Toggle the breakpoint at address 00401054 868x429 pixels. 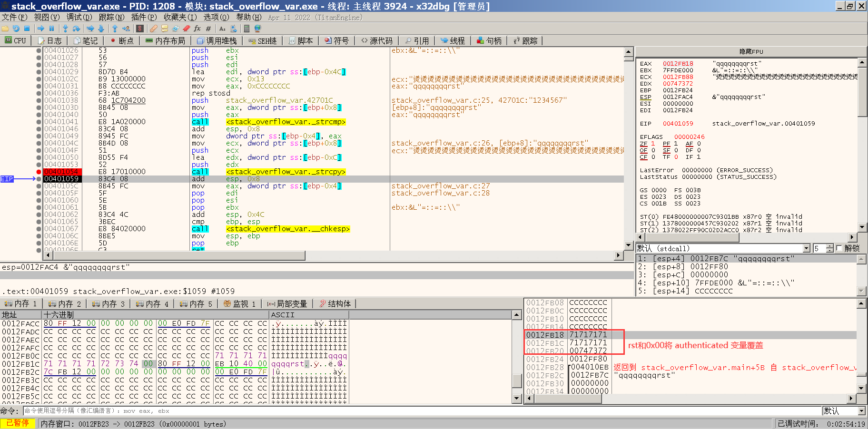pyautogui.click(x=38, y=172)
